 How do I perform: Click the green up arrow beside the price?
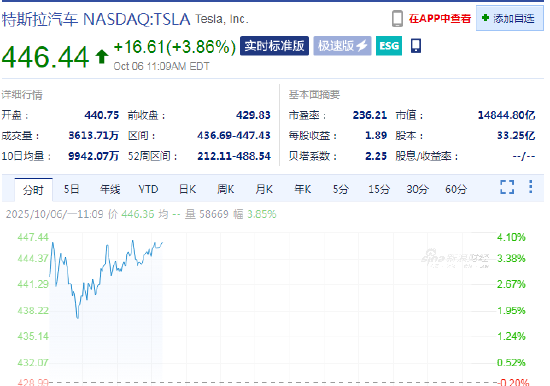[x=102, y=56]
